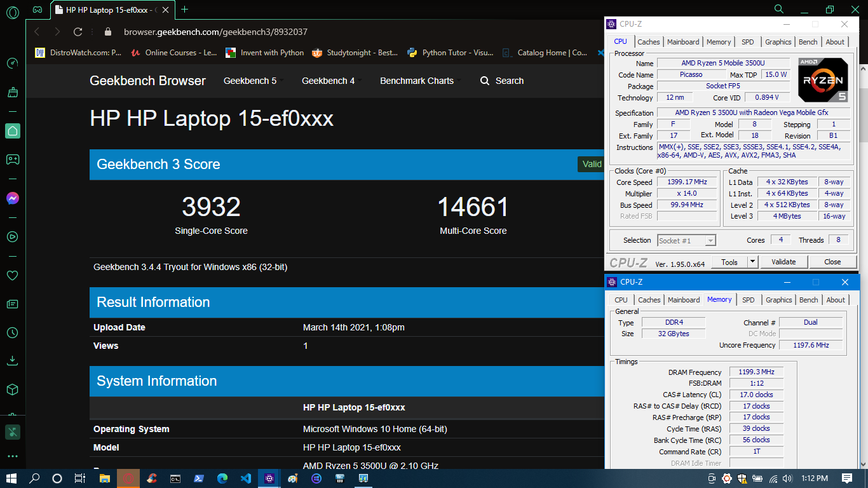Click the single-core score 3932

coord(211,207)
